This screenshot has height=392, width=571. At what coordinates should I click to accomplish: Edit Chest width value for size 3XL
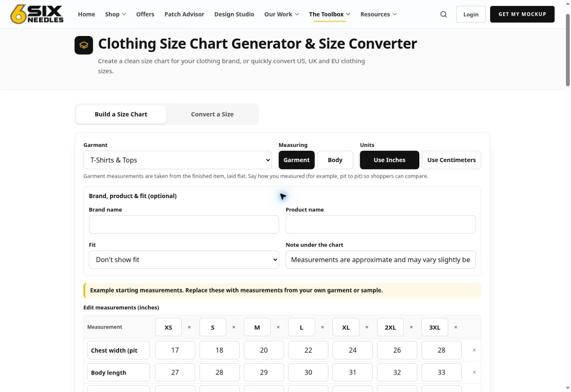click(441, 350)
